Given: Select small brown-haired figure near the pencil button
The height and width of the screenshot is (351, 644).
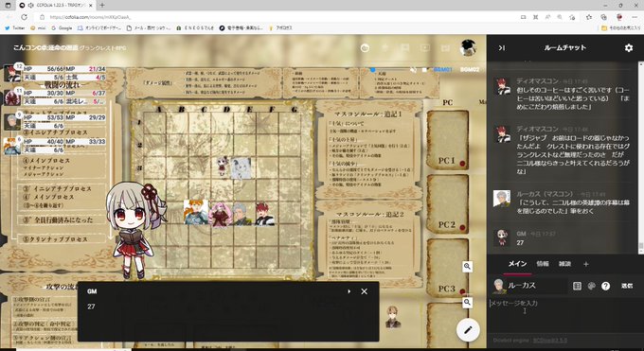Looking at the screenshot, I should pyautogui.click(x=393, y=317).
